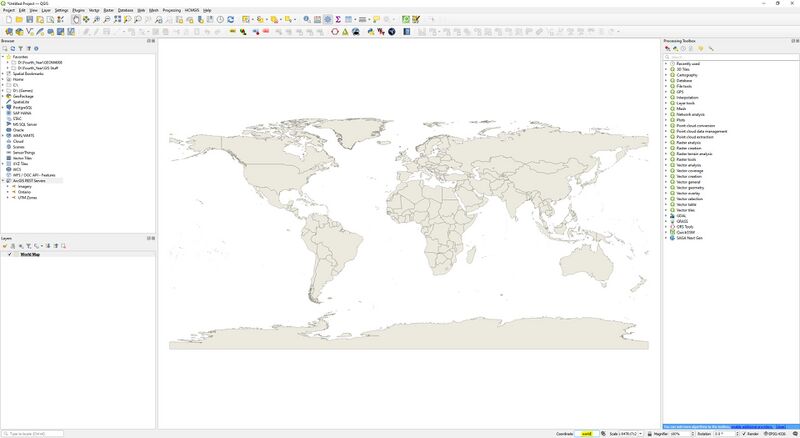This screenshot has height=438, width=800.
Task: Click the Browser panel filter icon
Action: tap(20, 48)
